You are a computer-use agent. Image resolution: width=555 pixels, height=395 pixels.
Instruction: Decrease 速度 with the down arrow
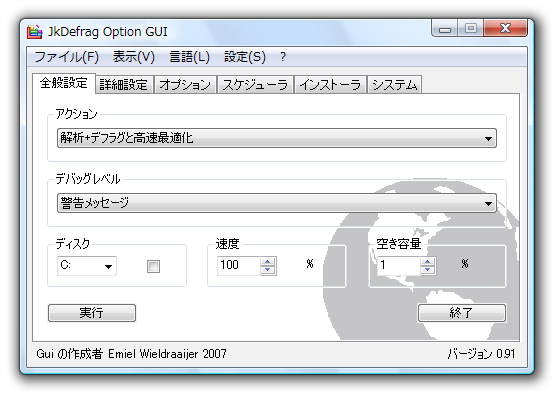[x=268, y=270]
